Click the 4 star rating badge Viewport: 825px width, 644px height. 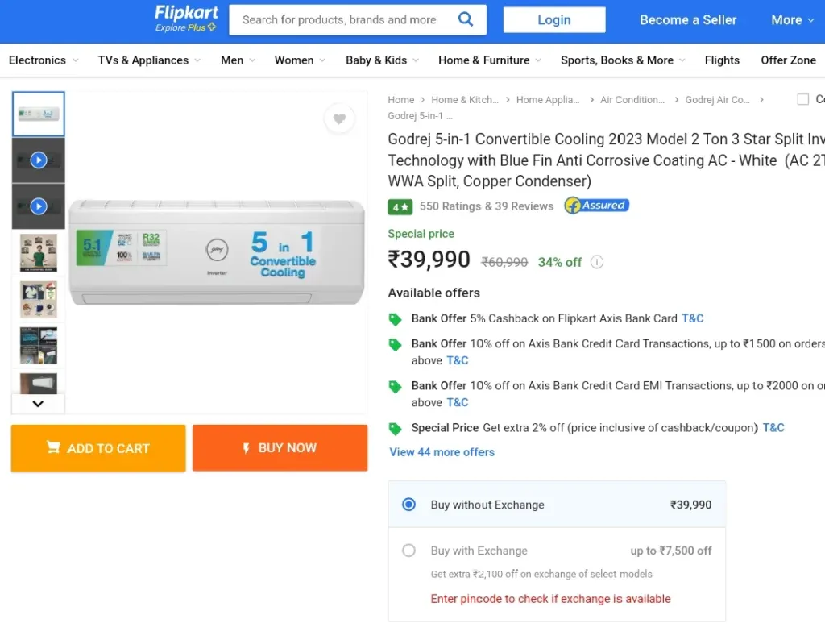pos(400,207)
